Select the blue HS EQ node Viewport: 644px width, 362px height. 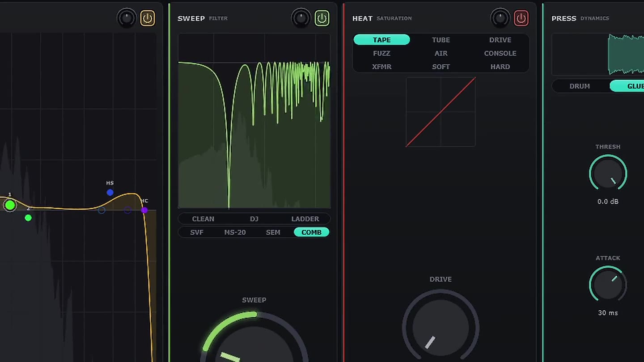click(x=110, y=192)
